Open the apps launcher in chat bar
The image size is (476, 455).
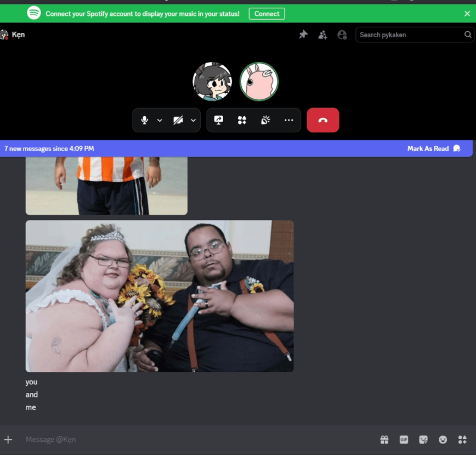(x=462, y=440)
